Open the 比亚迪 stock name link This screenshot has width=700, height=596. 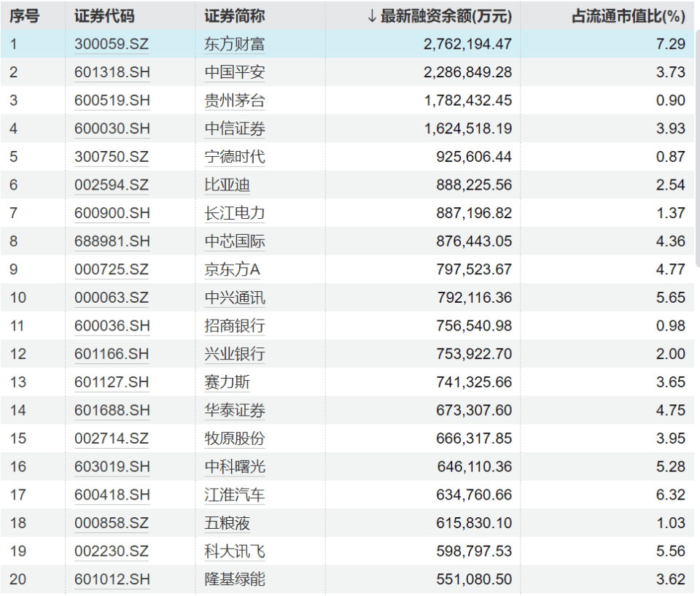pyautogui.click(x=227, y=185)
